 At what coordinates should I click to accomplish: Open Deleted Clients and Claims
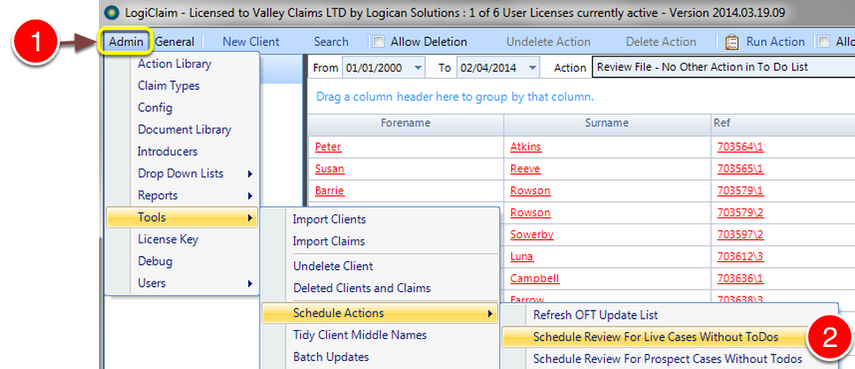pyautogui.click(x=362, y=288)
